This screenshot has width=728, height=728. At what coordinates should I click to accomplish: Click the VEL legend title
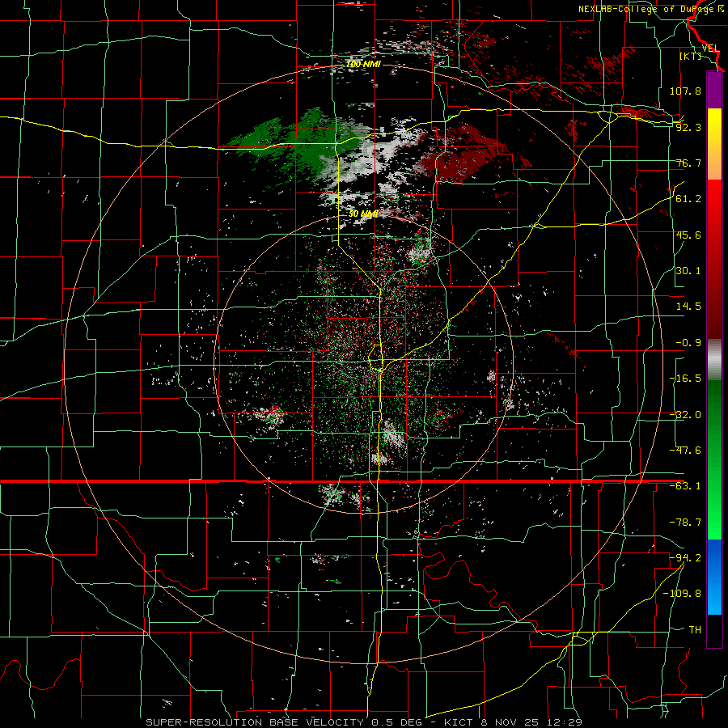click(710, 49)
